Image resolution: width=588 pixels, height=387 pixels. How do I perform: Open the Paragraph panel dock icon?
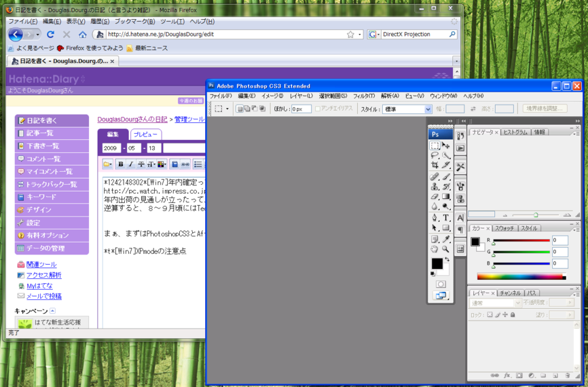pyautogui.click(x=460, y=230)
